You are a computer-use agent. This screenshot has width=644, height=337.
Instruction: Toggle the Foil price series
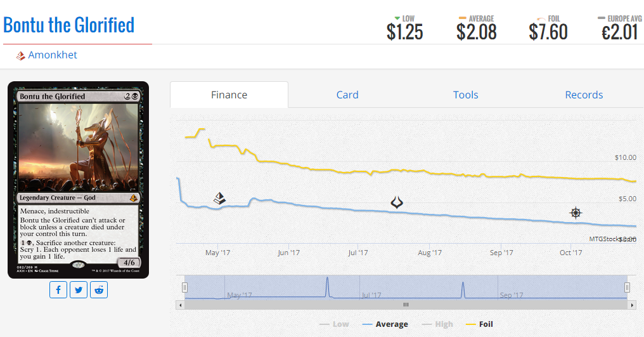click(479, 324)
